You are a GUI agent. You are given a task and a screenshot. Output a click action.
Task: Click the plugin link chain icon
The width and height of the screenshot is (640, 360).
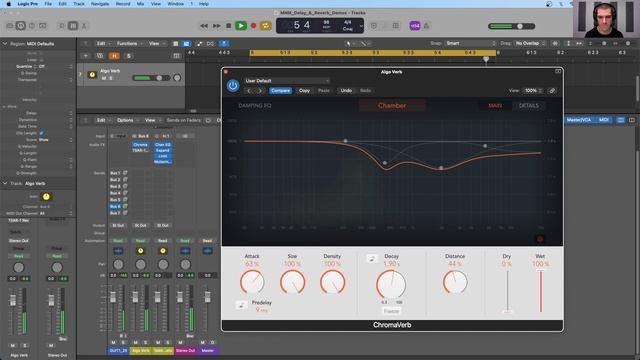point(552,91)
